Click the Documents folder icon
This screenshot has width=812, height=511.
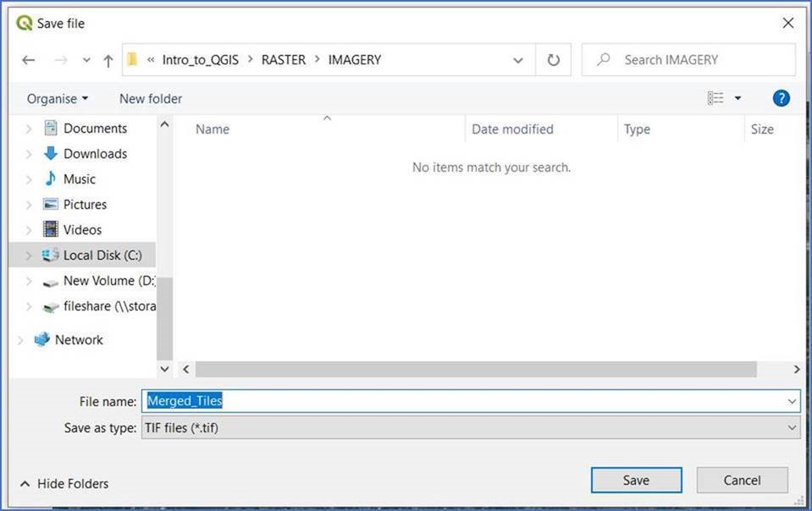(50, 128)
